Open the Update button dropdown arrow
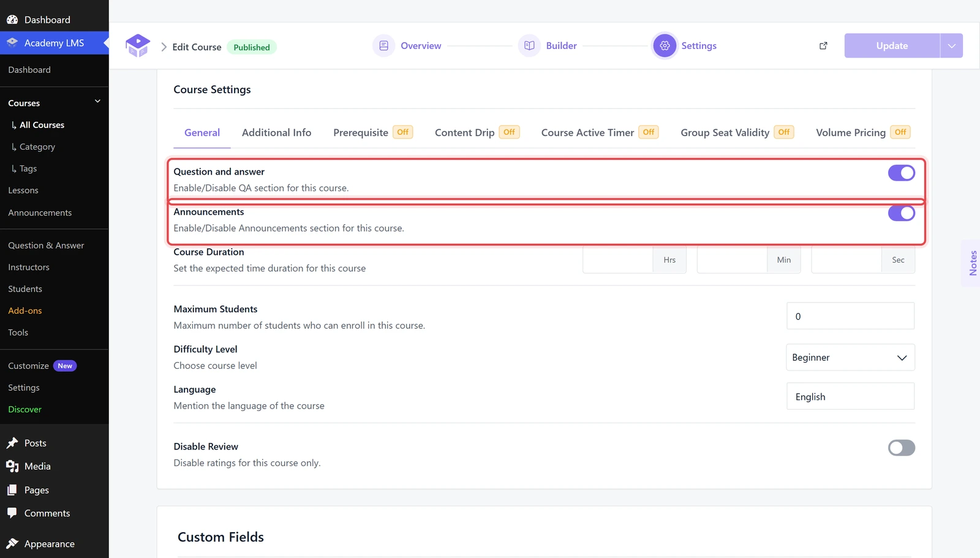Viewport: 980px width, 558px height. pyautogui.click(x=951, y=46)
